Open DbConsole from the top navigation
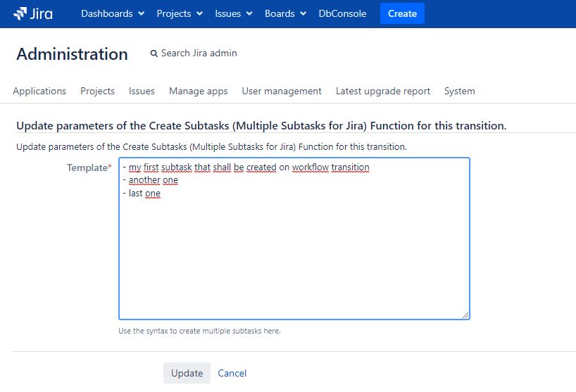The width and height of the screenshot is (576, 392). coord(342,13)
